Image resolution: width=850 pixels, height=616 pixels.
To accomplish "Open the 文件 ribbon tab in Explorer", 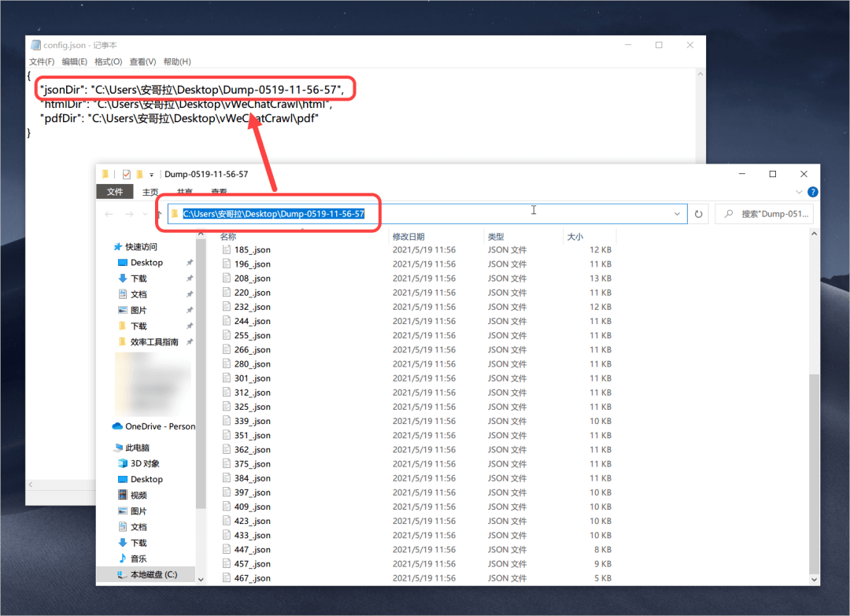I will point(115,192).
